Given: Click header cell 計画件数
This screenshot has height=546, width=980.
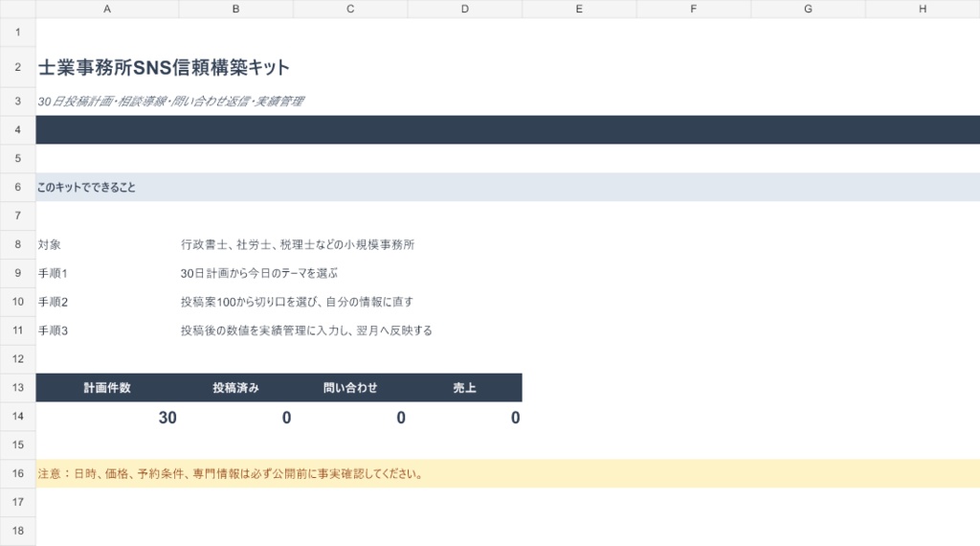Looking at the screenshot, I should tap(107, 388).
